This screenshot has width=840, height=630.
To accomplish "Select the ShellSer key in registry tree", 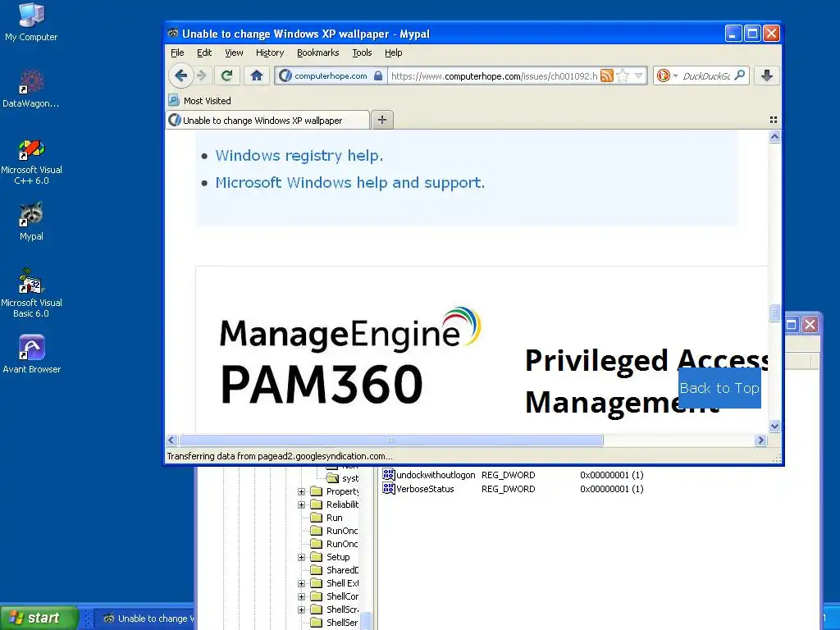I will click(x=342, y=623).
